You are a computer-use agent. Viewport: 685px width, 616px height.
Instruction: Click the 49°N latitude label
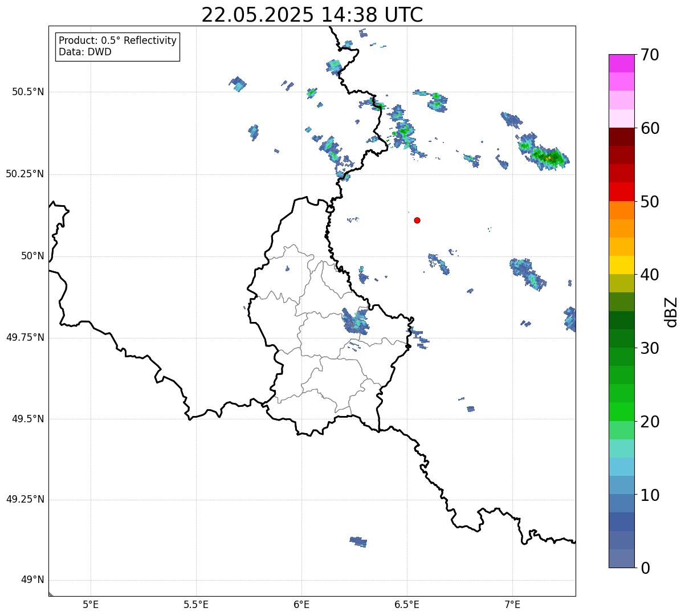tap(32, 580)
